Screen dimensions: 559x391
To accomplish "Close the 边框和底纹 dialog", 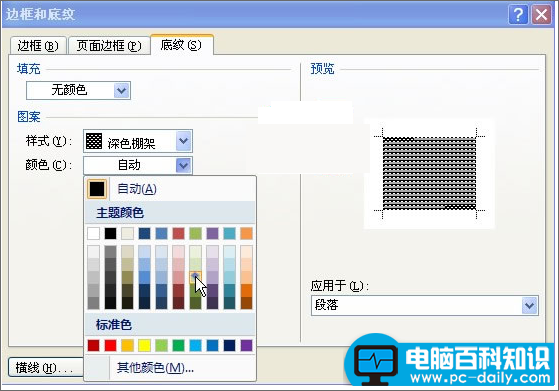I will pos(542,15).
